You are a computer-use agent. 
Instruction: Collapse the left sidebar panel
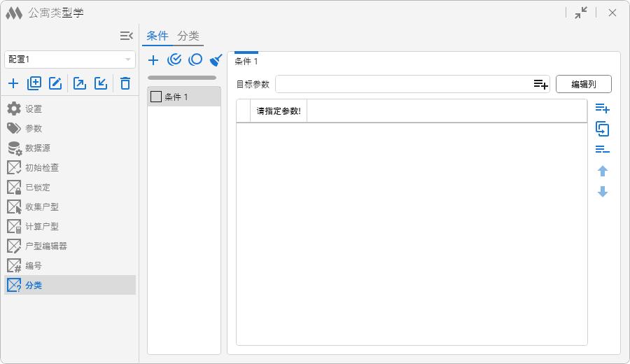point(126,36)
